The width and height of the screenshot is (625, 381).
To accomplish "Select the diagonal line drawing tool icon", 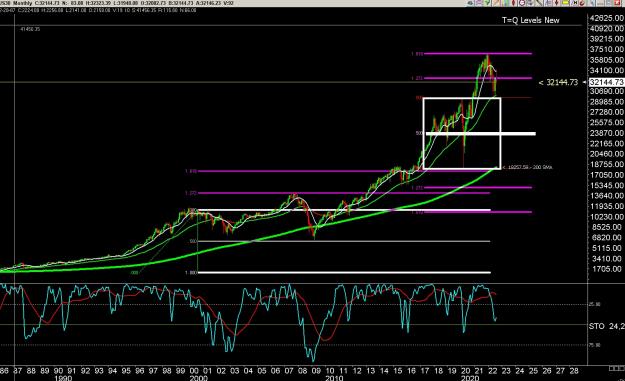I will coord(539,3).
